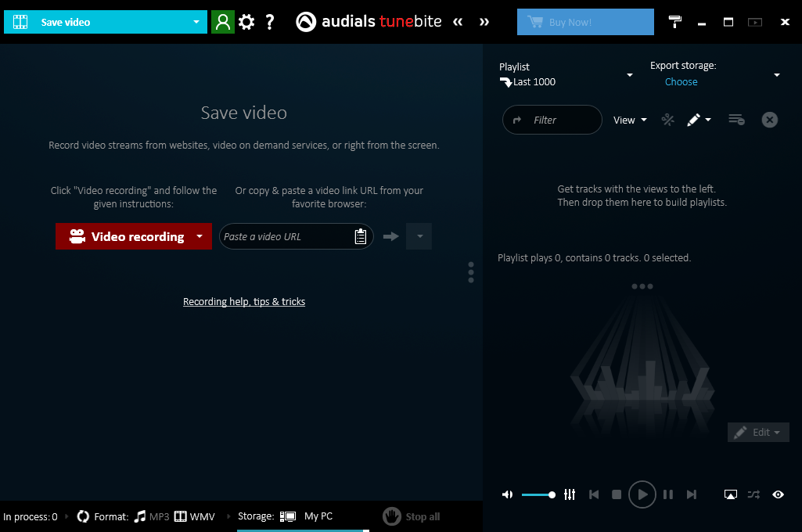802x532 pixels.
Task: Expand the Playlist Last 1000 dropdown
Action: click(x=630, y=74)
